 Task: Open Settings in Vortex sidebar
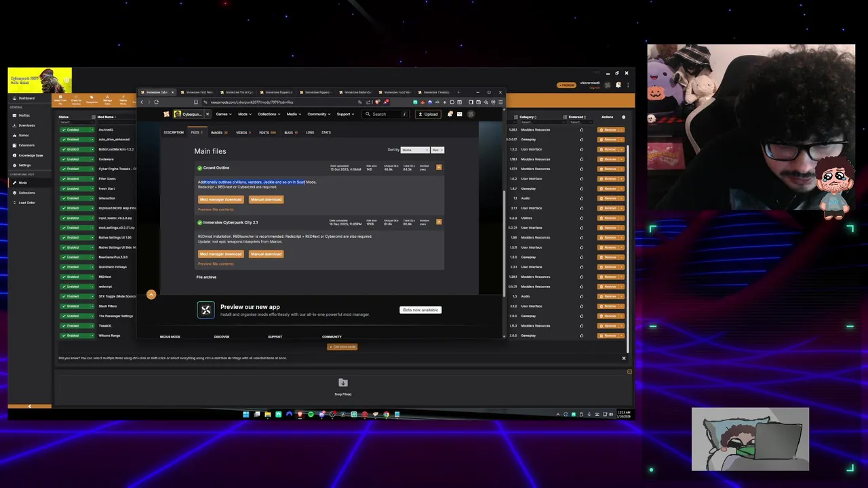[24, 165]
